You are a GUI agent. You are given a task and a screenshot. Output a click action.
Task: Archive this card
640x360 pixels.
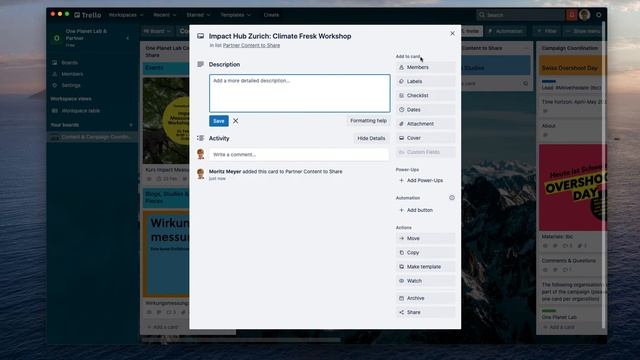point(425,298)
